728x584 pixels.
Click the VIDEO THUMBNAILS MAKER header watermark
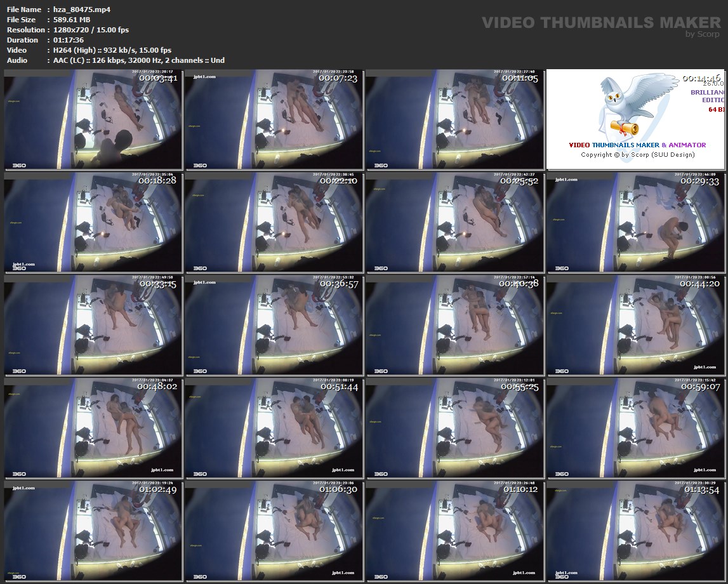tap(600, 23)
